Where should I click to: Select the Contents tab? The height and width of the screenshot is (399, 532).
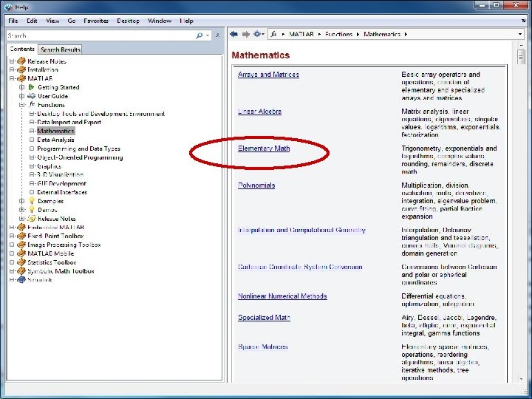point(22,49)
